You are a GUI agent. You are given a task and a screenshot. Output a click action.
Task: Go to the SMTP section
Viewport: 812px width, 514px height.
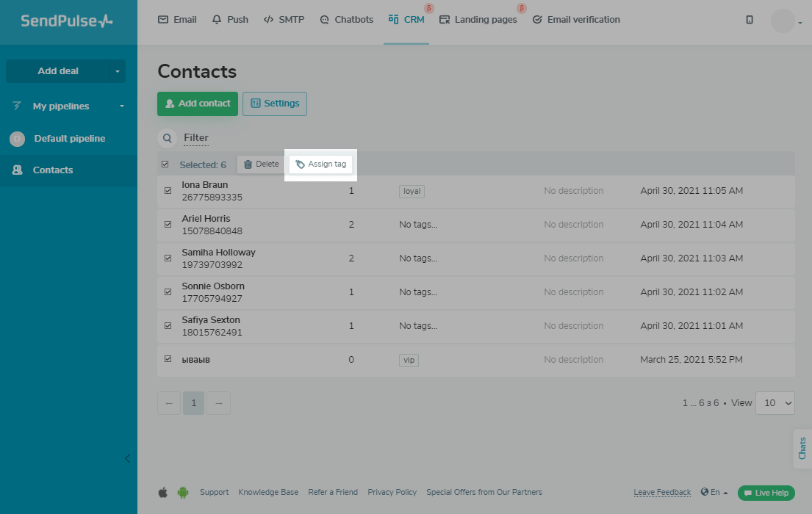pos(284,20)
